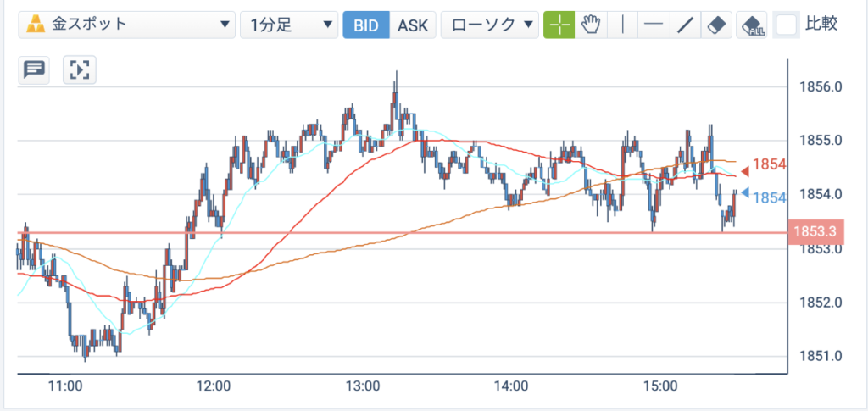
Task: Switch price display to ASK
Action: coord(413,25)
